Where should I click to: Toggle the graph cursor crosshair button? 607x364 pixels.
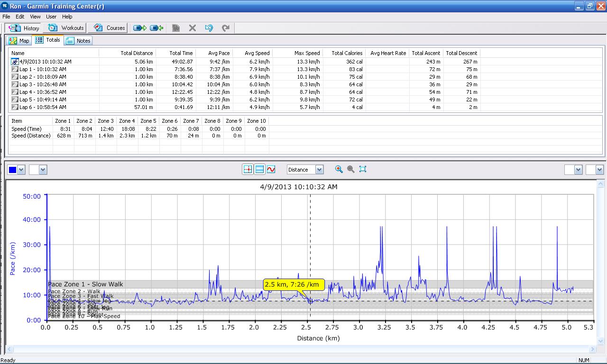[248, 169]
